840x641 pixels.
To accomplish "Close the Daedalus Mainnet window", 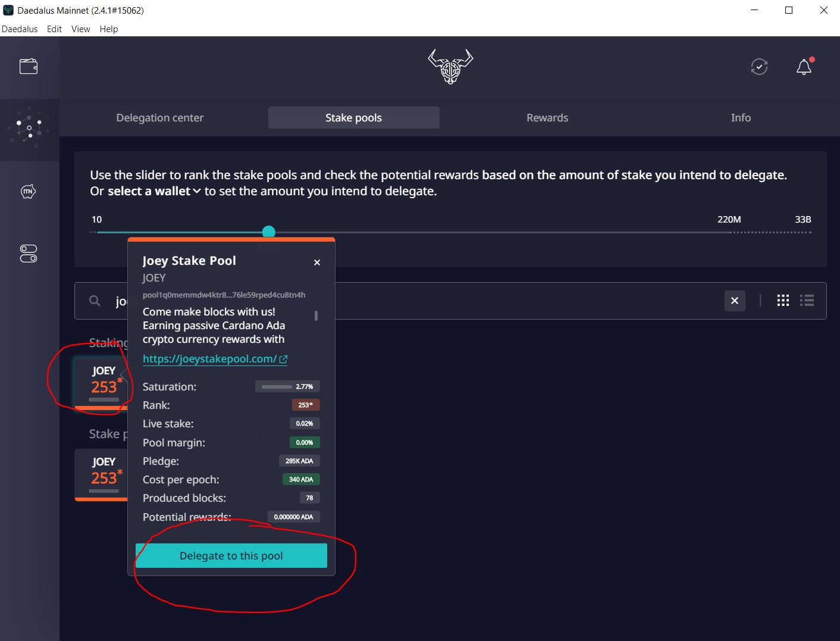I will (x=823, y=10).
